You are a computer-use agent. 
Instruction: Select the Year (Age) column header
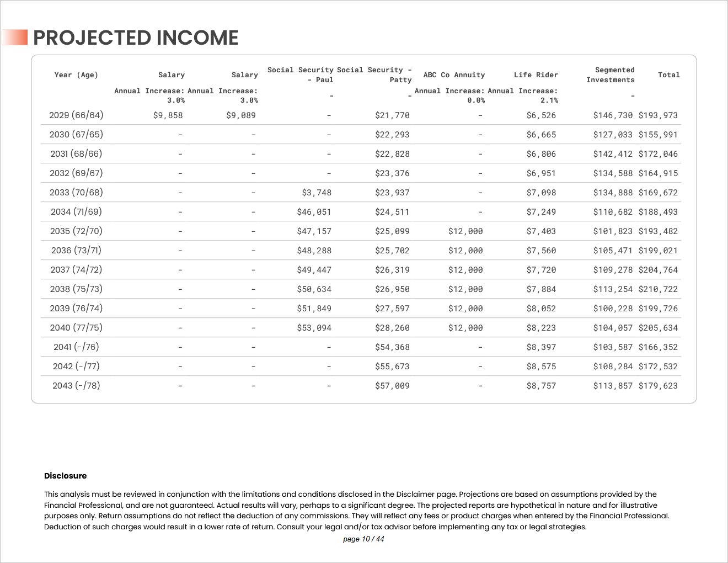76,75
